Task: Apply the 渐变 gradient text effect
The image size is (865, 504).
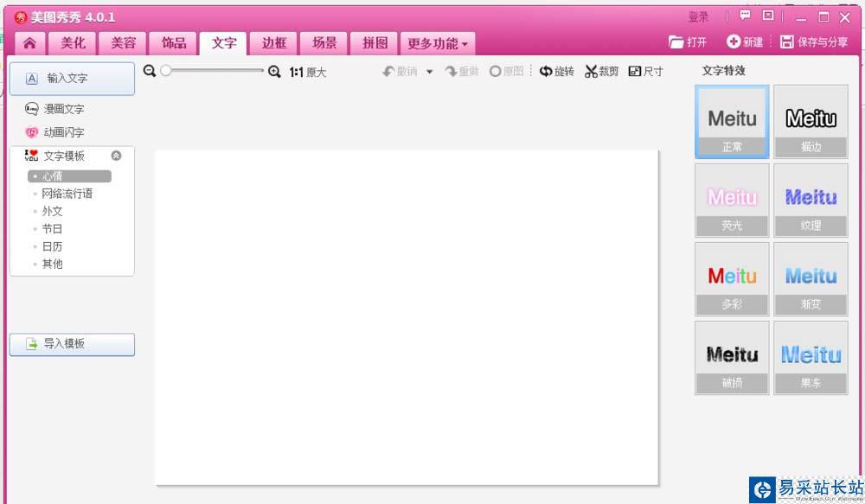Action: (x=811, y=279)
